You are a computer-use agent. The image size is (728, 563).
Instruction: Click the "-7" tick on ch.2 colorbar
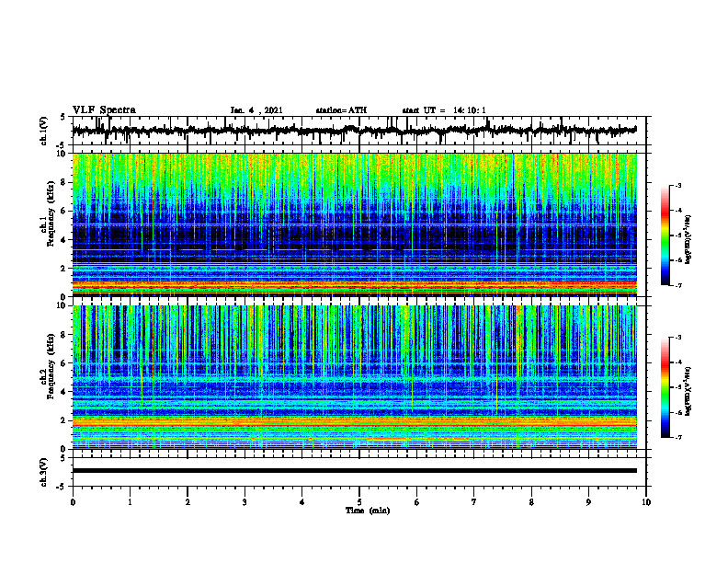(x=677, y=437)
